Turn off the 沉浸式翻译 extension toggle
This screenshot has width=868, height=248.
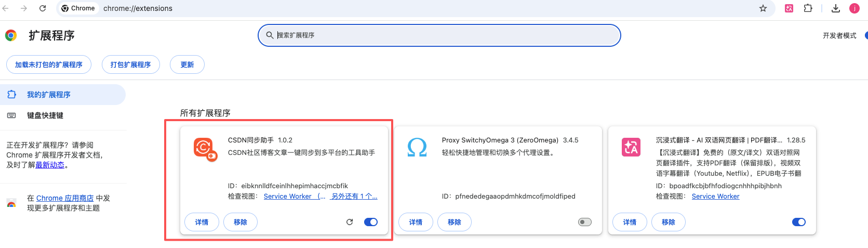[x=798, y=222]
